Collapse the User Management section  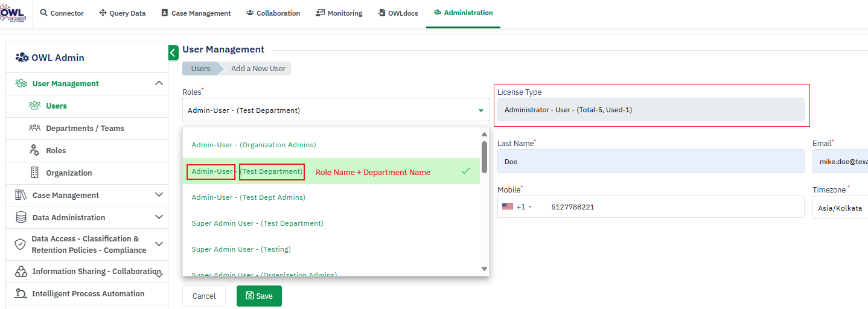[159, 83]
